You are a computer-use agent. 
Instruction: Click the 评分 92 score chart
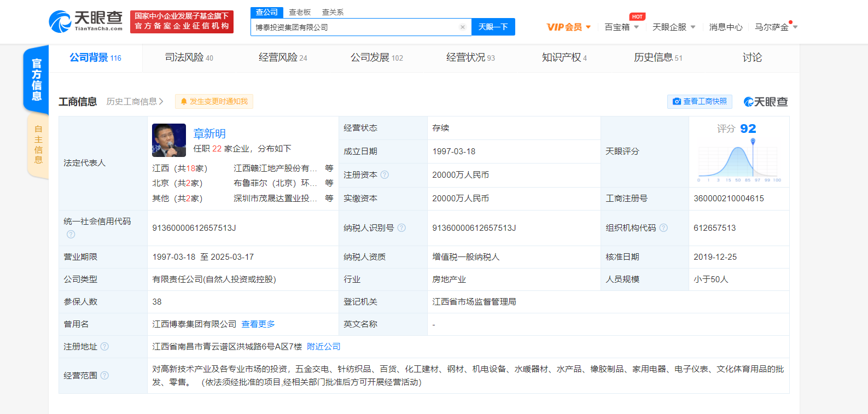point(739,152)
